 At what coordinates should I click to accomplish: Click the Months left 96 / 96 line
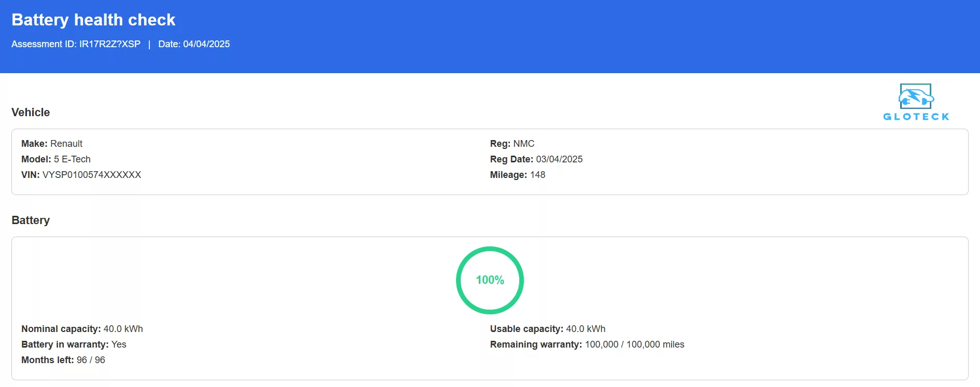coord(63,360)
